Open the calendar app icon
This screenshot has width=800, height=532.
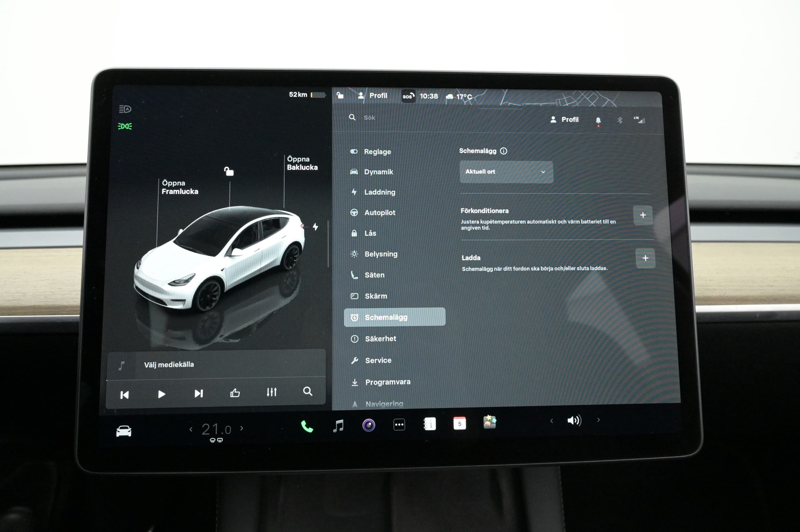460,424
